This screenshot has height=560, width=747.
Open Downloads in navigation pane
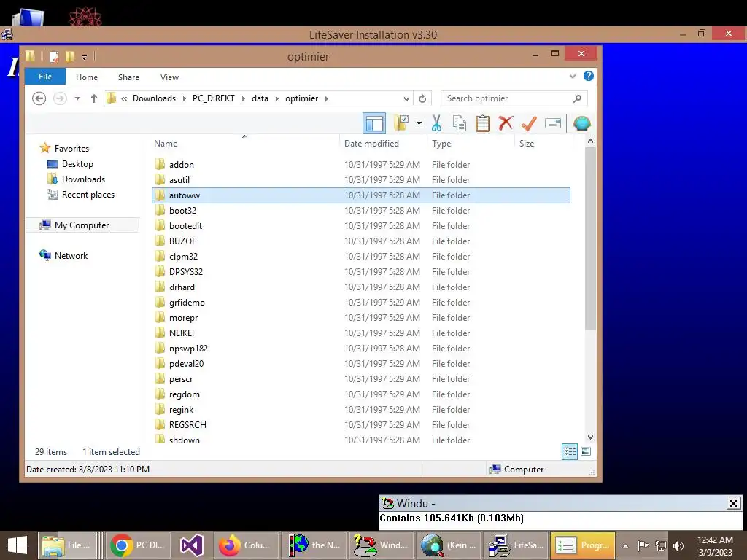click(83, 179)
